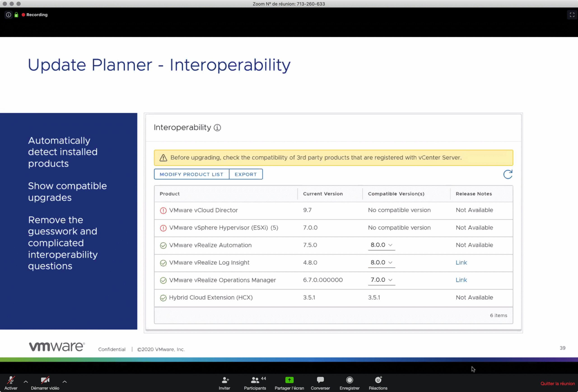Click the Interoperability panel heading
This screenshot has height=392, width=578.
(182, 127)
